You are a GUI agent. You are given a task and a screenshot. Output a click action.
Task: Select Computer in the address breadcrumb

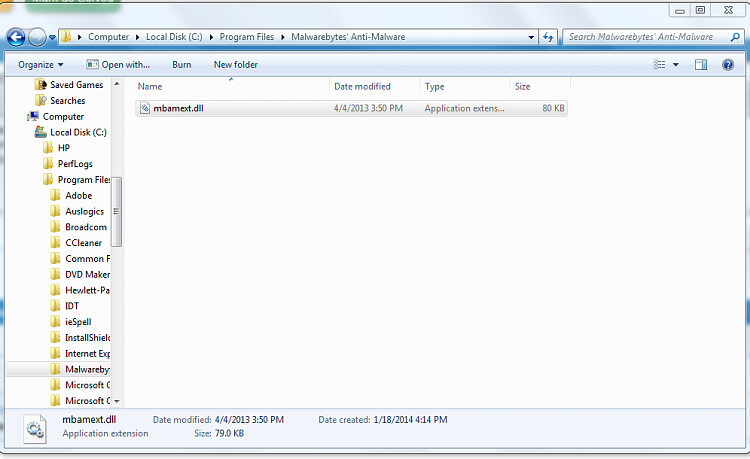[x=108, y=37]
